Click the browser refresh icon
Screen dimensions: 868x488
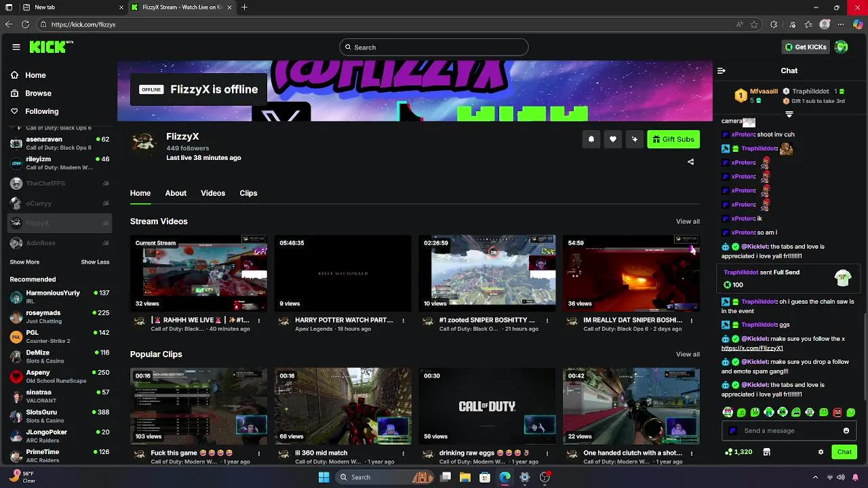click(x=25, y=24)
